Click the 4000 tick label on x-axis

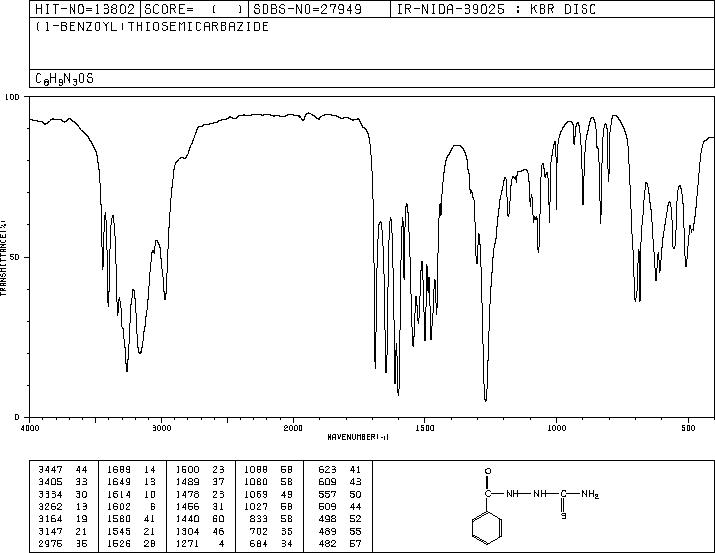(x=30, y=427)
